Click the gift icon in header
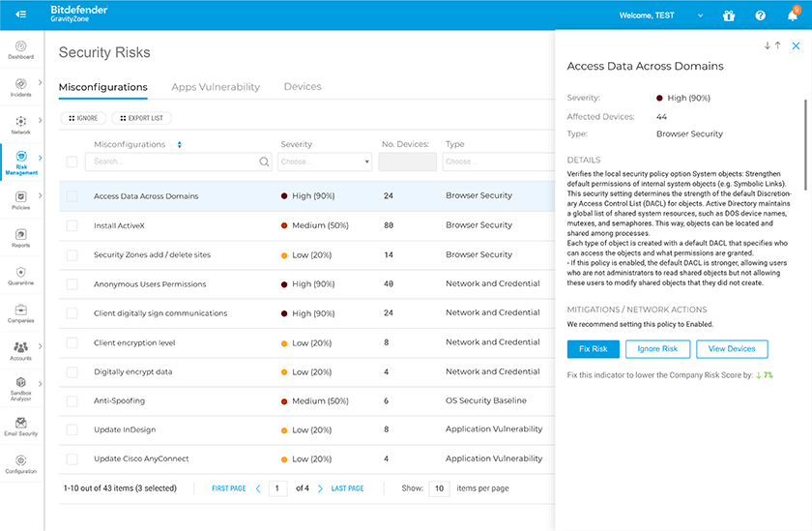This screenshot has width=812, height=531. coord(729,15)
